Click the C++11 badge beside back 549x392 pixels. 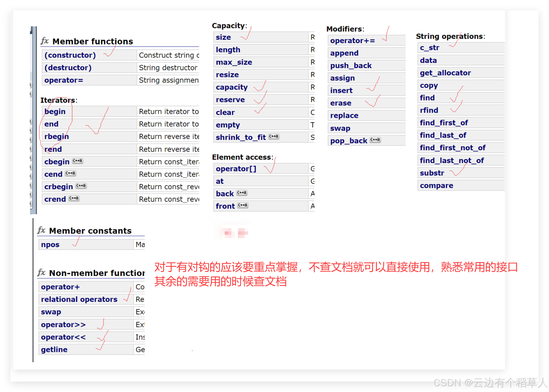pos(242,193)
